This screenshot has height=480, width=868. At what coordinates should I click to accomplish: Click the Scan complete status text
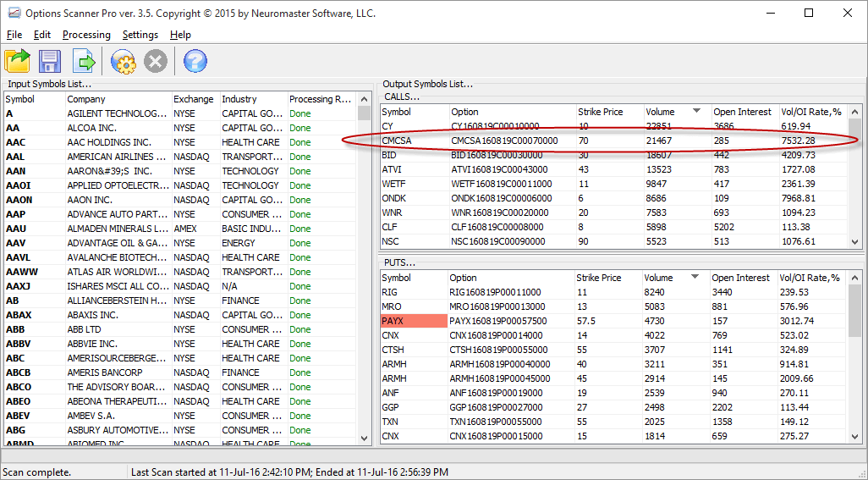click(37, 472)
